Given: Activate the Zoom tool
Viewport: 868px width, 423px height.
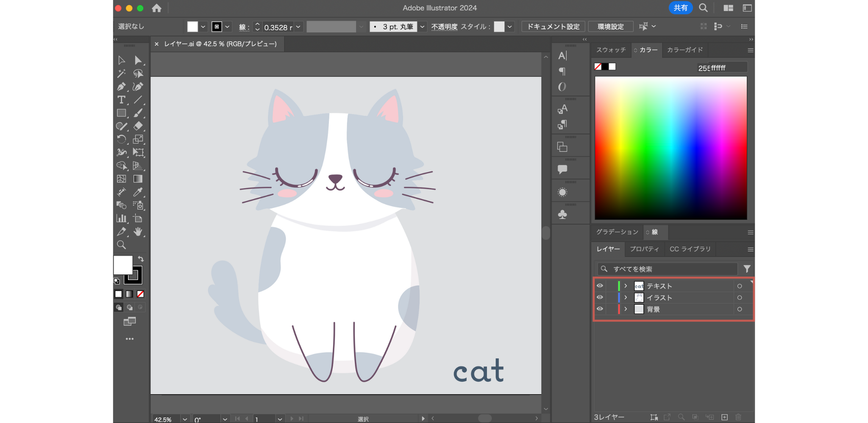Looking at the screenshot, I should coord(121,245).
